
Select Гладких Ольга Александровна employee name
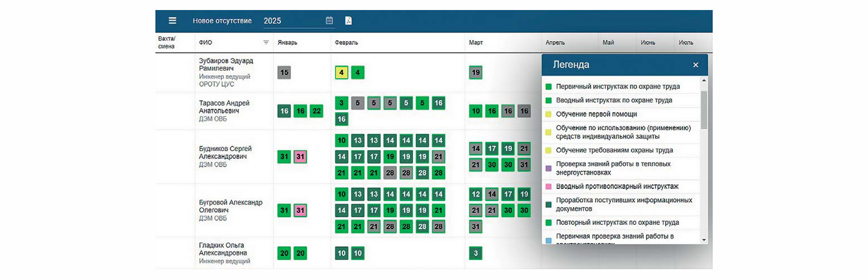223,249
